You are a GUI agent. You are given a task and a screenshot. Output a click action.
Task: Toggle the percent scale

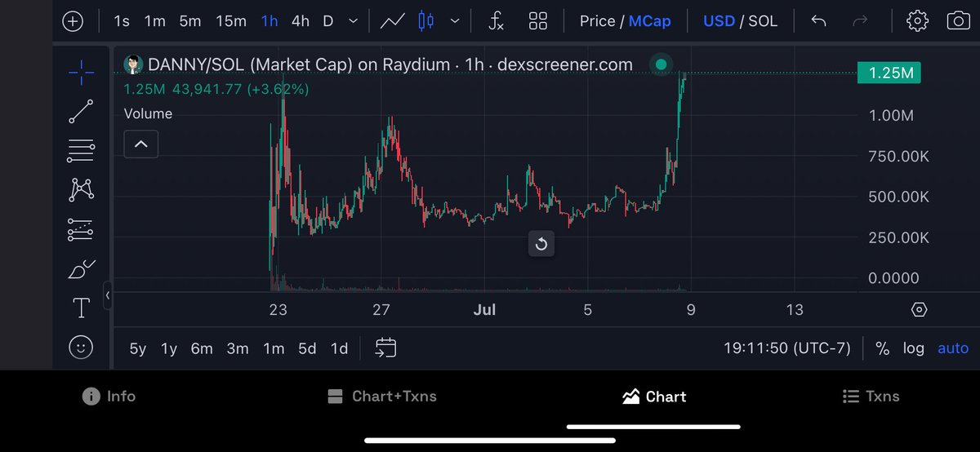(x=882, y=348)
